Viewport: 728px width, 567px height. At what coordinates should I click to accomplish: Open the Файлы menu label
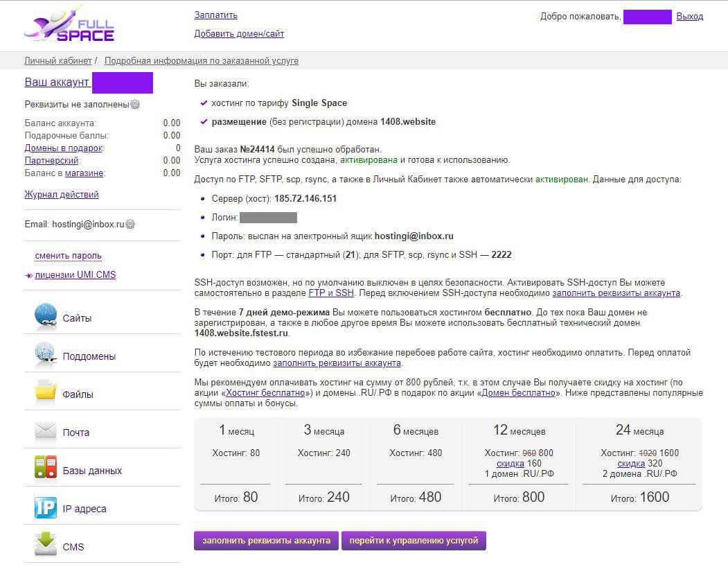78,394
